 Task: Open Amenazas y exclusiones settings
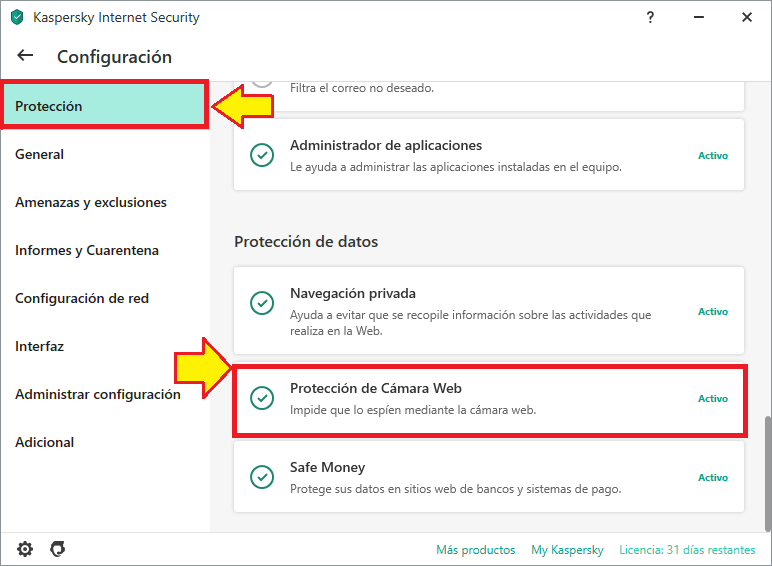point(91,202)
